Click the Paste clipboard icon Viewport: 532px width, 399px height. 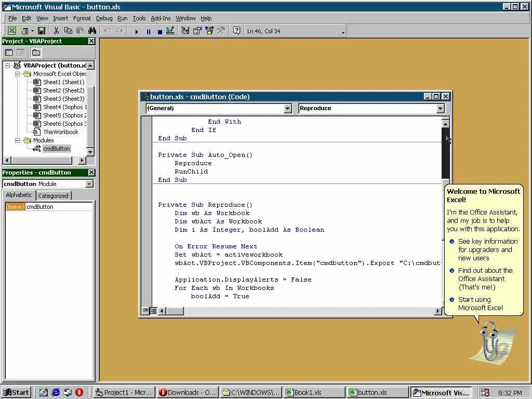[x=81, y=31]
